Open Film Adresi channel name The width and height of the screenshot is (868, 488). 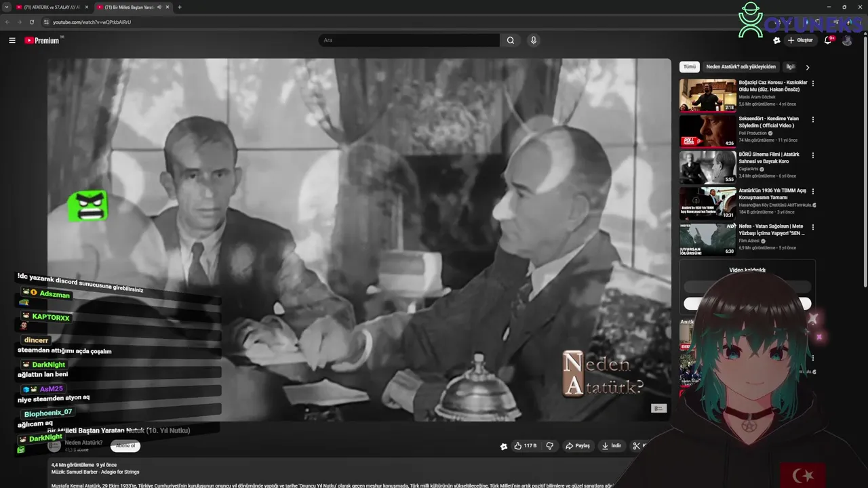pos(749,241)
